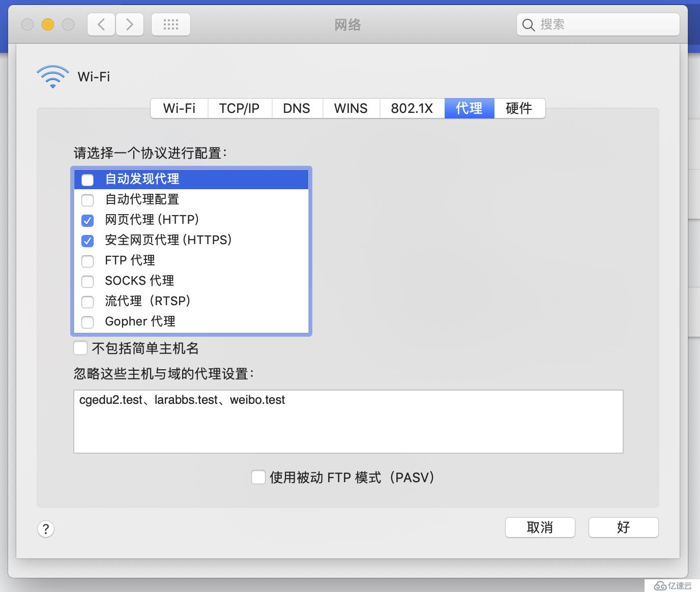700x592 pixels.
Task: Enable FTP 代理 checkbox
Action: click(x=87, y=261)
